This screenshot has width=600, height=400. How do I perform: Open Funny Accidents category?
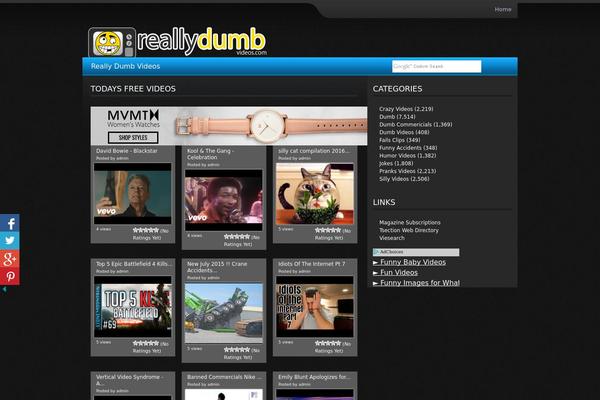[408, 148]
